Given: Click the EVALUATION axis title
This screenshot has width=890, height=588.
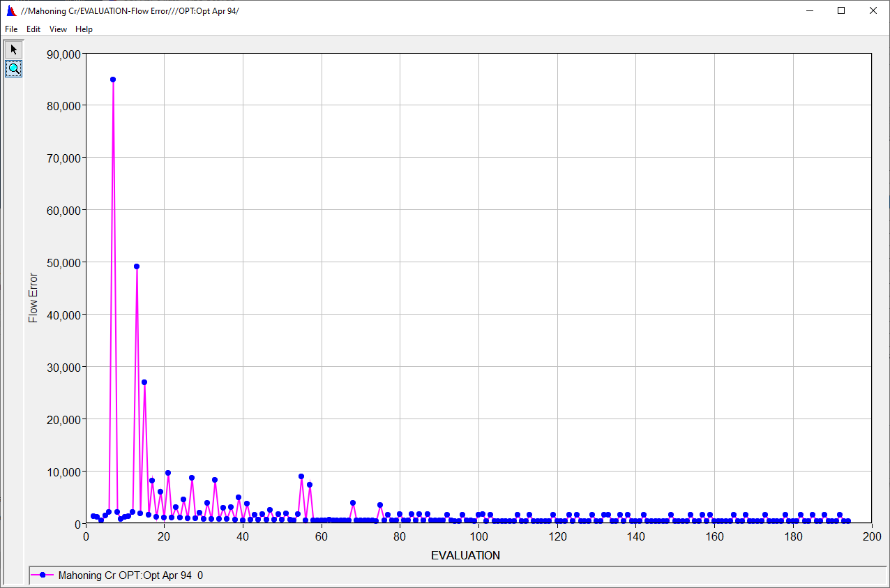Looking at the screenshot, I should (x=465, y=555).
